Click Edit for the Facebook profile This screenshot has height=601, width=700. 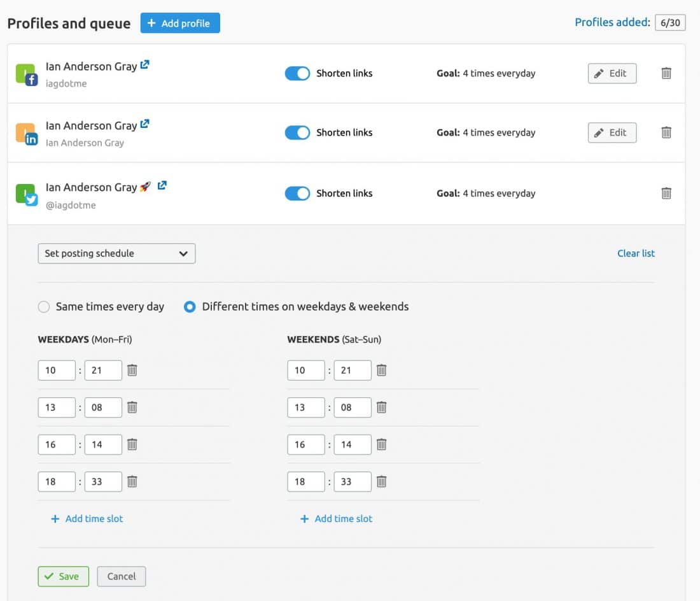tap(612, 73)
